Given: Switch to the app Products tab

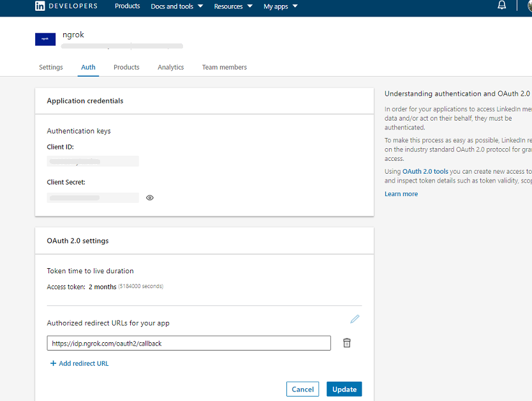Looking at the screenshot, I should [x=126, y=67].
